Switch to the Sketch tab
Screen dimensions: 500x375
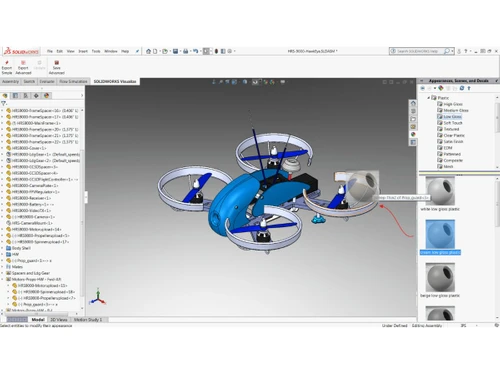[29, 81]
